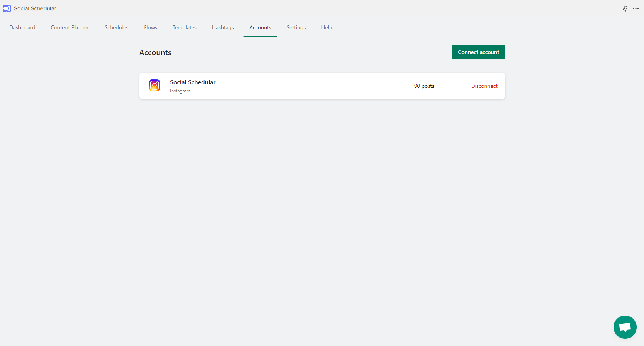Switch to the Schedules tab
Image resolution: width=644 pixels, height=346 pixels.
pos(116,27)
